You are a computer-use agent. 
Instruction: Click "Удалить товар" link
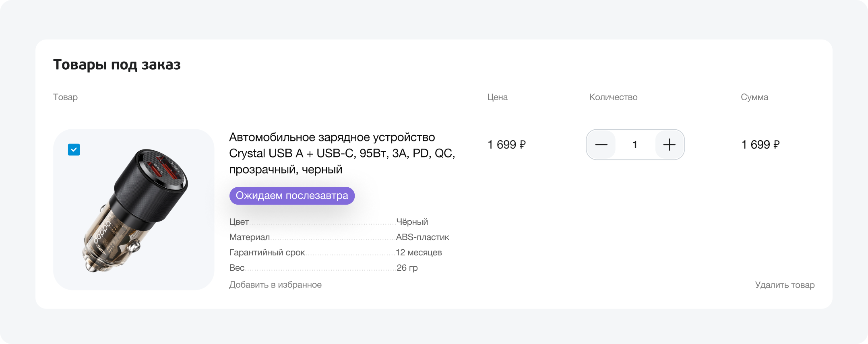coord(785,285)
